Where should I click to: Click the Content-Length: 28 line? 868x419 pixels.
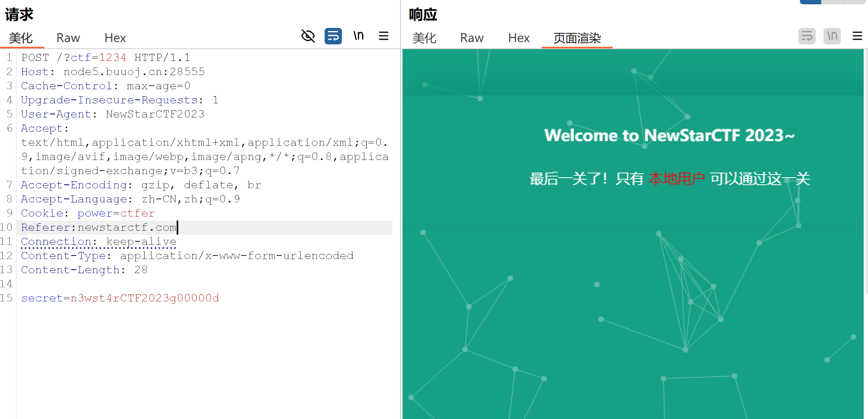click(x=84, y=270)
